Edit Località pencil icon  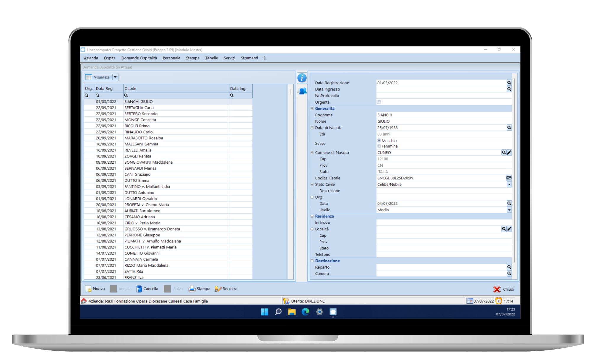(x=509, y=229)
